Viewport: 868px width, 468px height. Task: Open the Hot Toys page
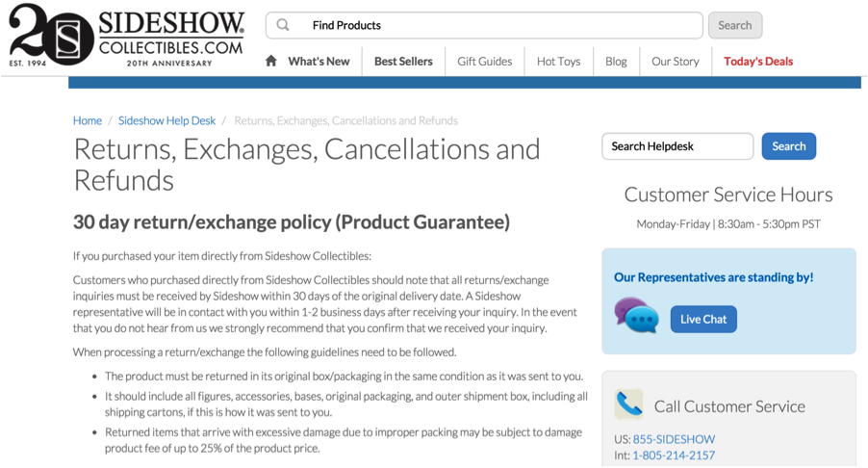[558, 62]
